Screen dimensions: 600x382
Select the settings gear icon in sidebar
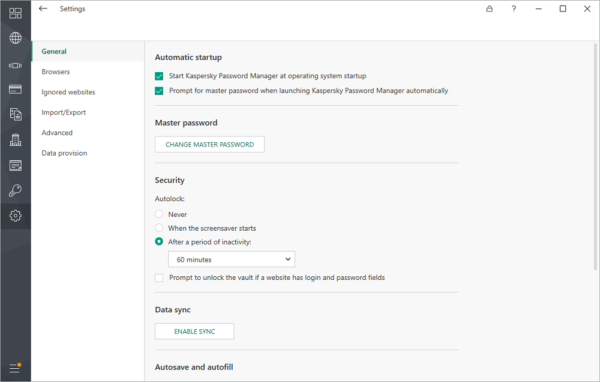coord(15,216)
